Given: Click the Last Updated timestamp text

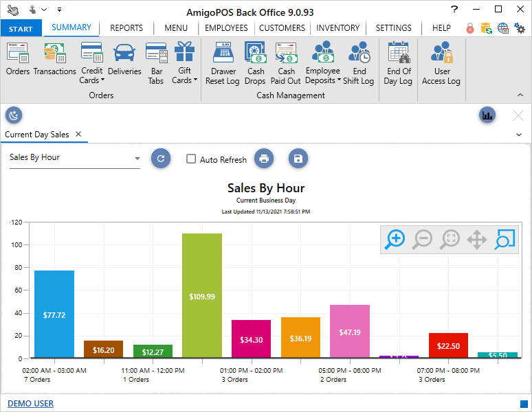Looking at the screenshot, I should [266, 211].
